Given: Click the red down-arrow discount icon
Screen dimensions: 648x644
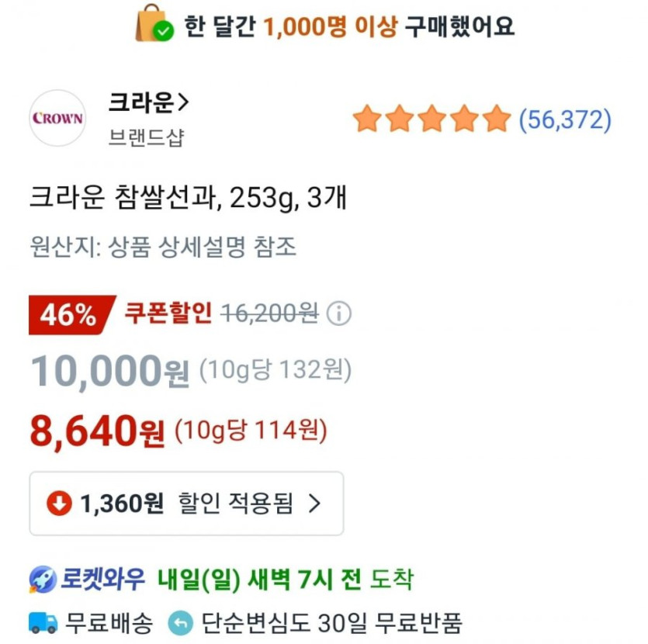Looking at the screenshot, I should pos(58,504).
